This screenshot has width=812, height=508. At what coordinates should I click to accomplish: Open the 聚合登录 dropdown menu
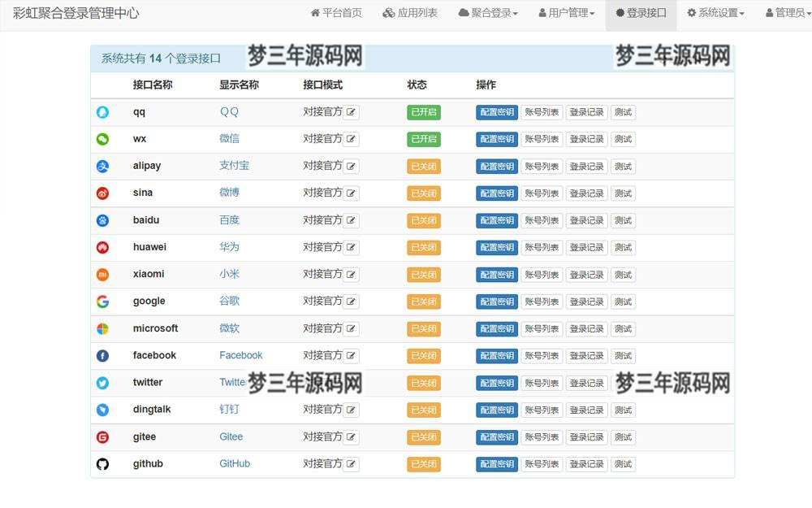click(488, 14)
